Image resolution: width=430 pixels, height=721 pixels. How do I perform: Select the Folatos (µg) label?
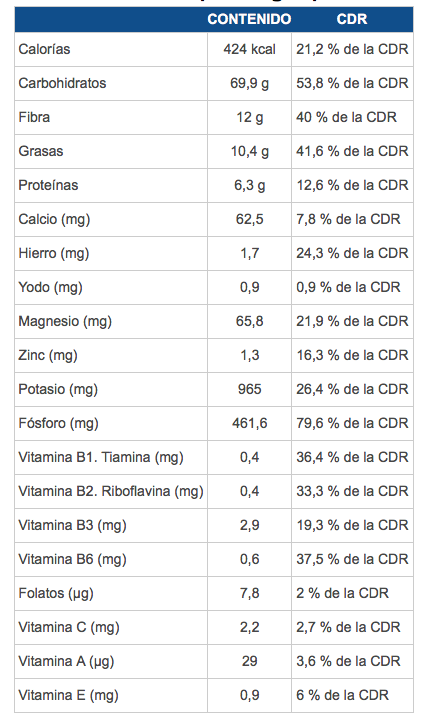56,594
